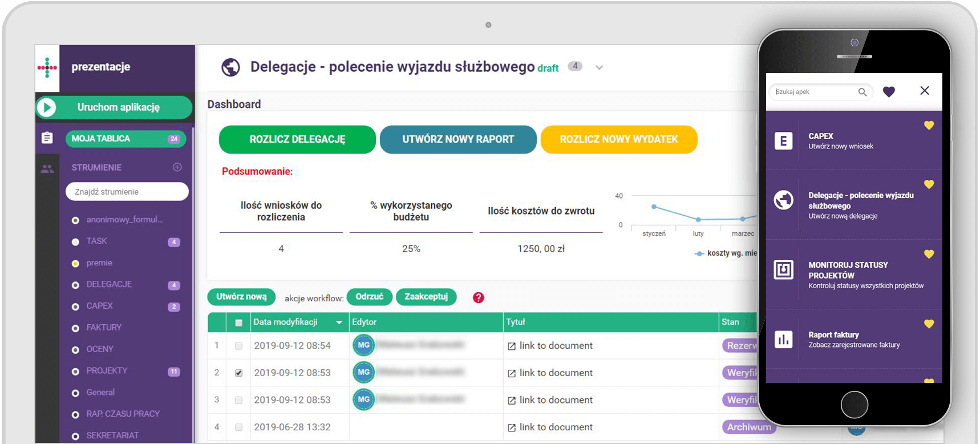The width and height of the screenshot is (980, 444).
Task: Uncheck the checked checkbox in row 2
Action: coord(238,373)
